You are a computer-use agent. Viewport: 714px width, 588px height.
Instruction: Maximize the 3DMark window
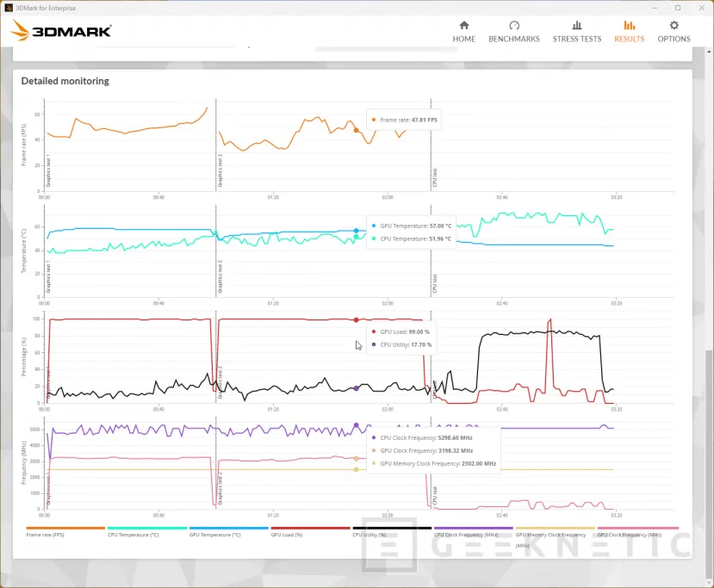click(678, 8)
